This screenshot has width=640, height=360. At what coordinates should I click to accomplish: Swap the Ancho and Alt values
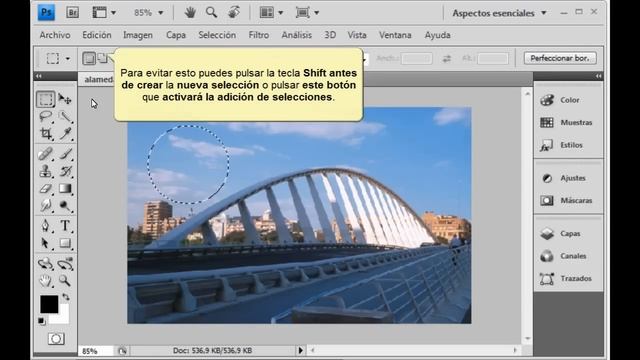coord(447,59)
